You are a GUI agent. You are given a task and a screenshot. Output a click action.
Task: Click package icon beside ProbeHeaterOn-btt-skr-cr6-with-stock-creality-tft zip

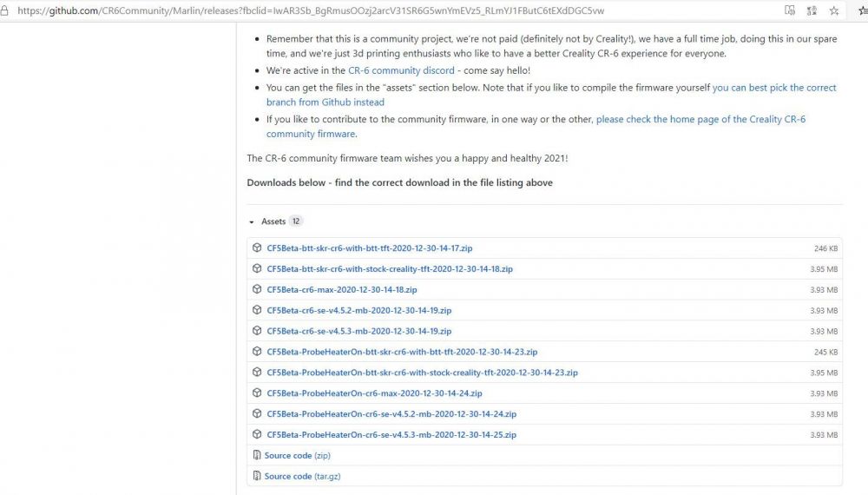point(257,372)
